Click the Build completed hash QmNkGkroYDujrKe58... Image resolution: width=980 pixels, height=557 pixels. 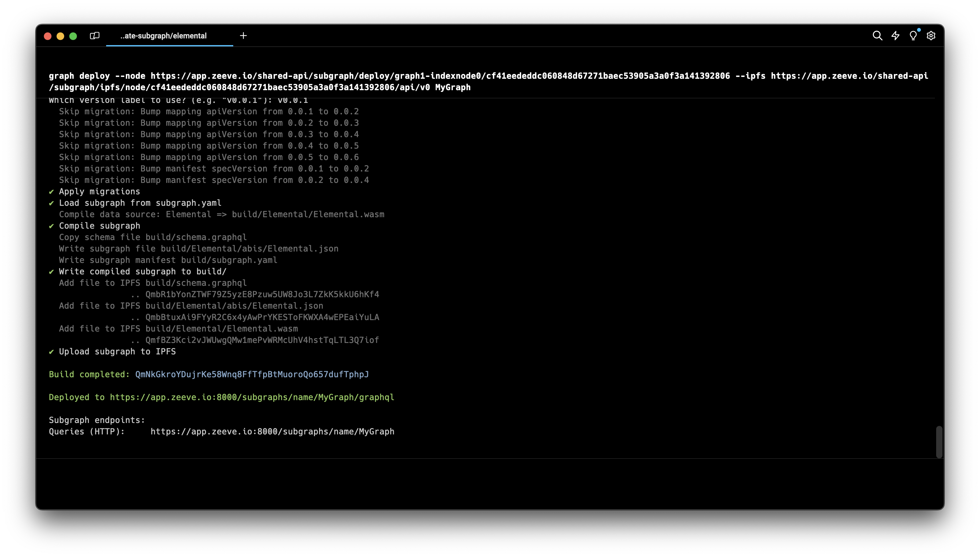click(252, 374)
